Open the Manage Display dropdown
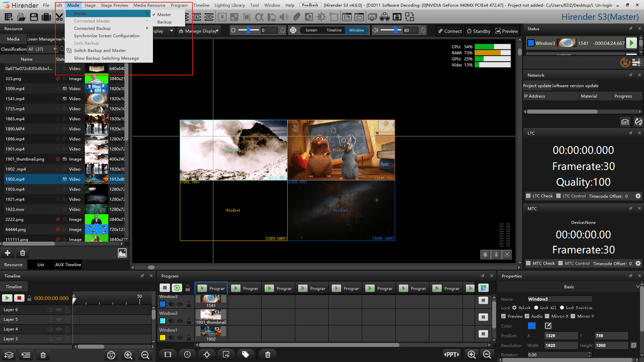 pos(199,31)
